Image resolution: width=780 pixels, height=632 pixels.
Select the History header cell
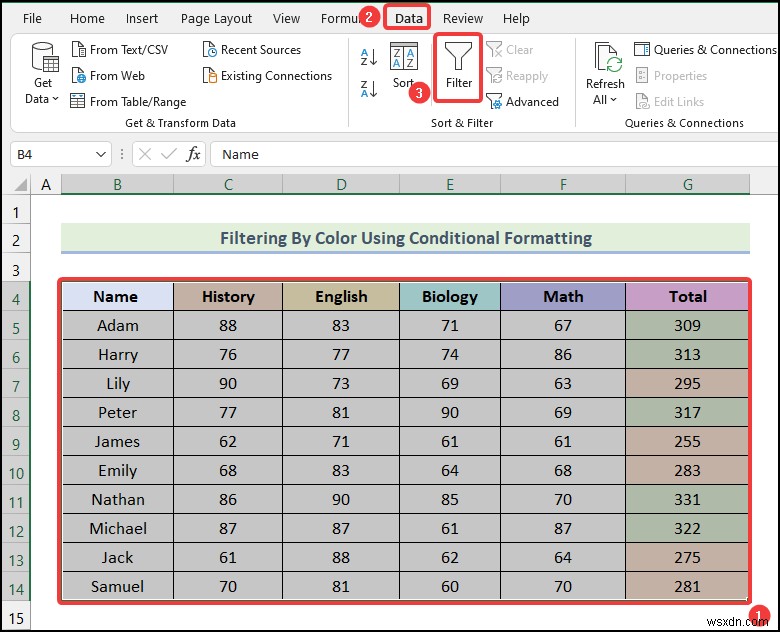pyautogui.click(x=228, y=297)
